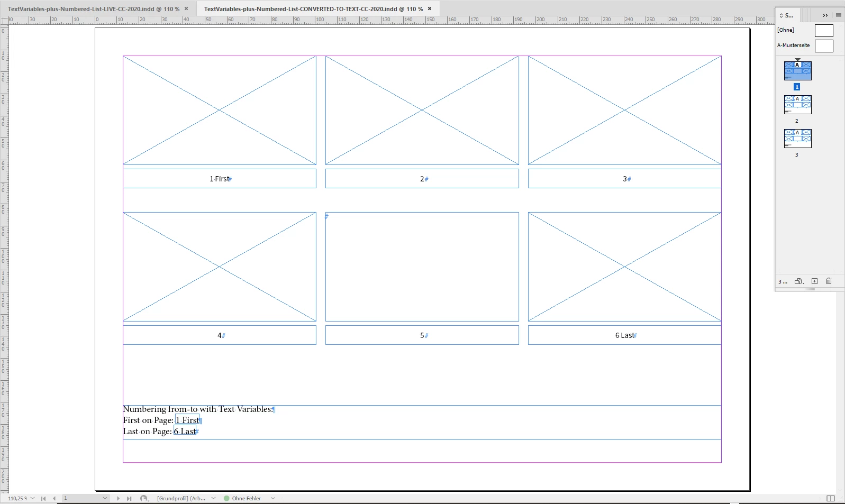This screenshot has width=845, height=504.
Task: Select page 2 thumbnail in Pages panel
Action: [x=797, y=105]
